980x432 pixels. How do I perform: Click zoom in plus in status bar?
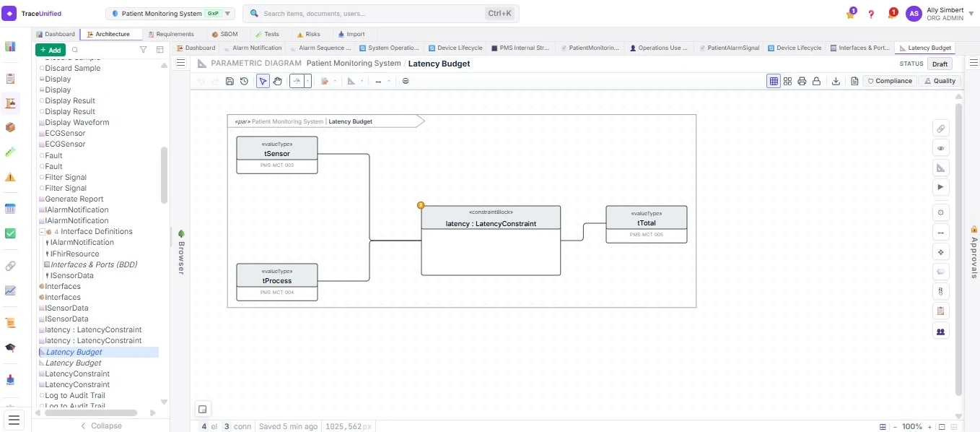(930, 427)
